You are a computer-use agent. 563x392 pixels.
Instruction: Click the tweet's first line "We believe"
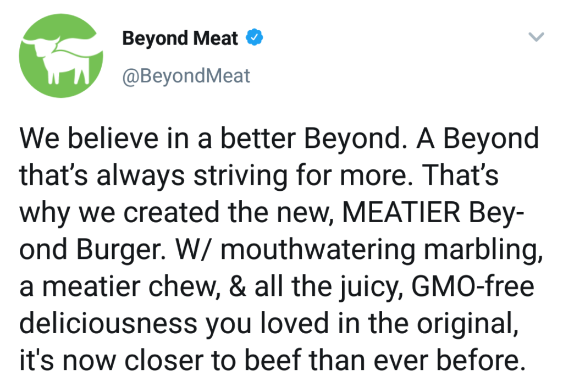pos(89,139)
